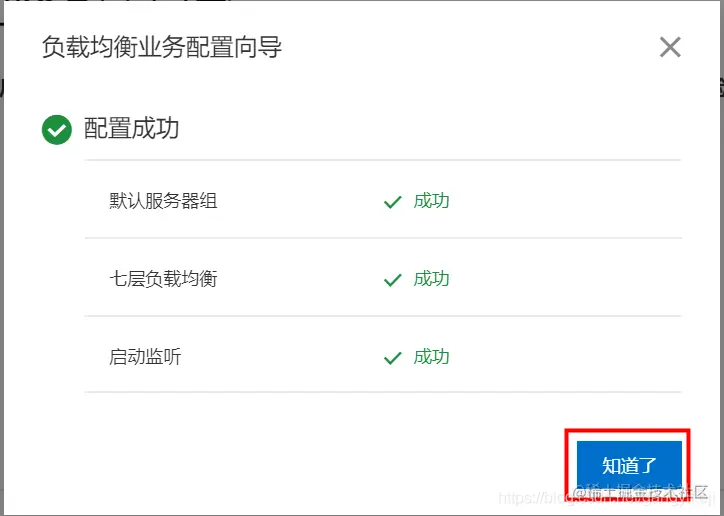Click the 成功 status for 默认服务器组

tap(431, 201)
